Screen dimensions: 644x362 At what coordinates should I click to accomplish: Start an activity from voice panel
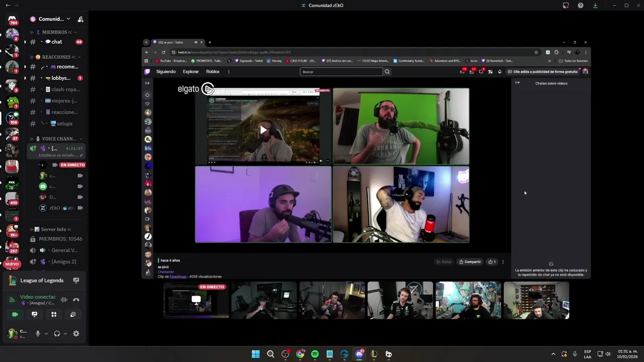[x=54, y=314]
